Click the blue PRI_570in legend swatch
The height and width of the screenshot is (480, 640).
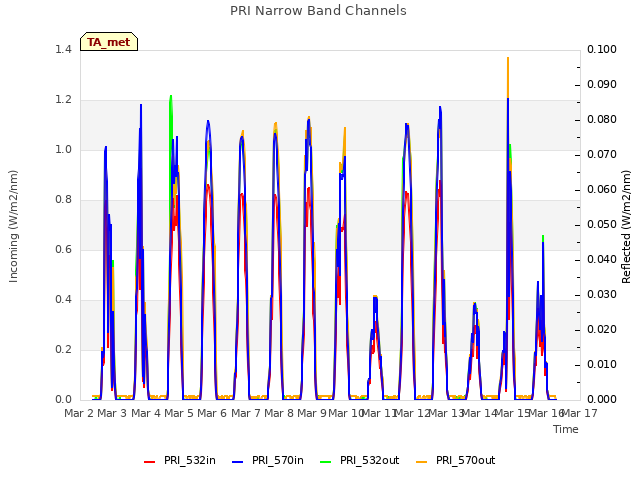pyautogui.click(x=238, y=462)
